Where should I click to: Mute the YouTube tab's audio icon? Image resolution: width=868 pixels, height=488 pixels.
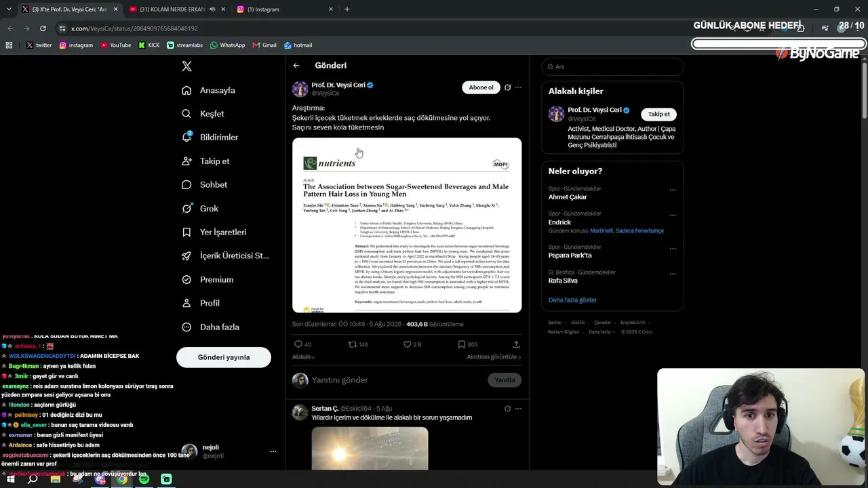point(212,9)
